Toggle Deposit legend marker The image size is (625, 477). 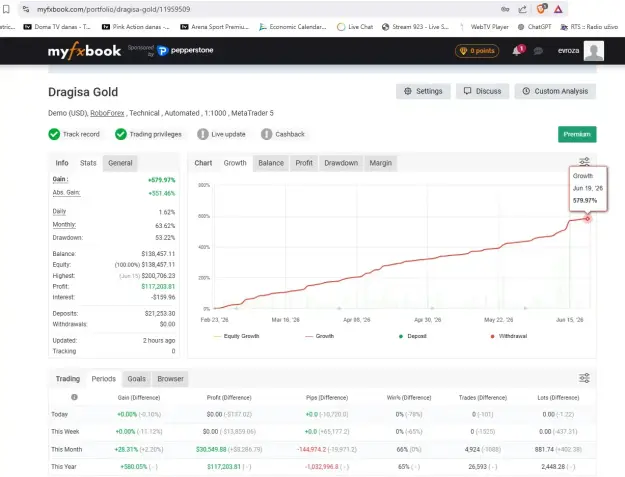point(413,336)
